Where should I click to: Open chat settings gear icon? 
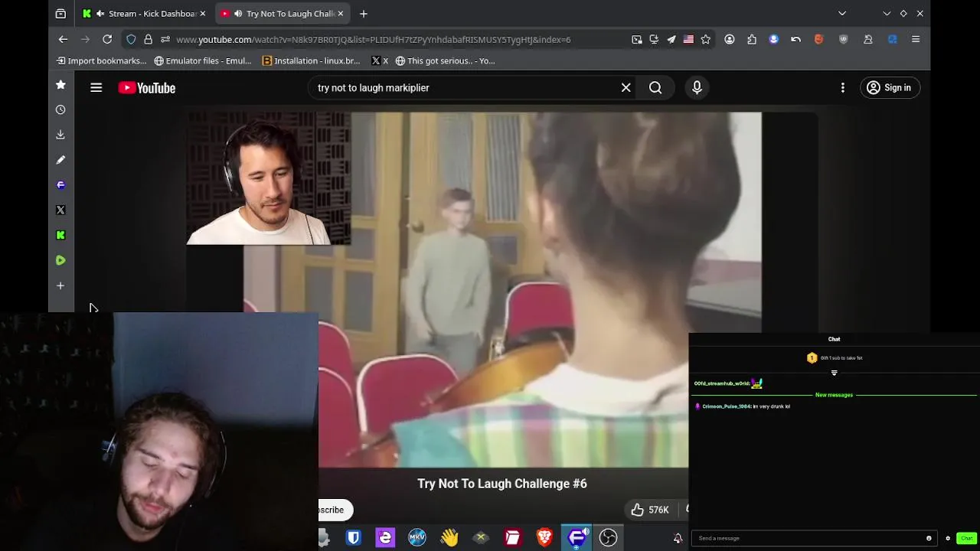click(x=948, y=538)
